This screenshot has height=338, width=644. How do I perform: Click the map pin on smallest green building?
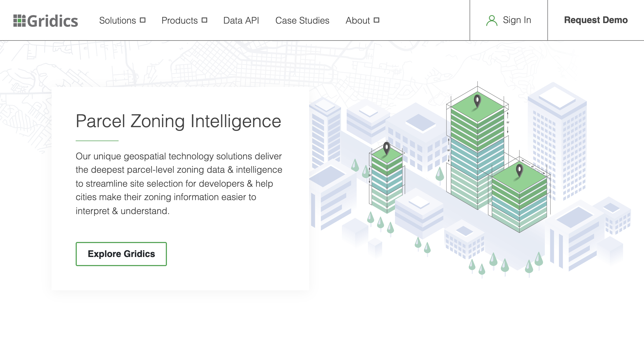[386, 148]
